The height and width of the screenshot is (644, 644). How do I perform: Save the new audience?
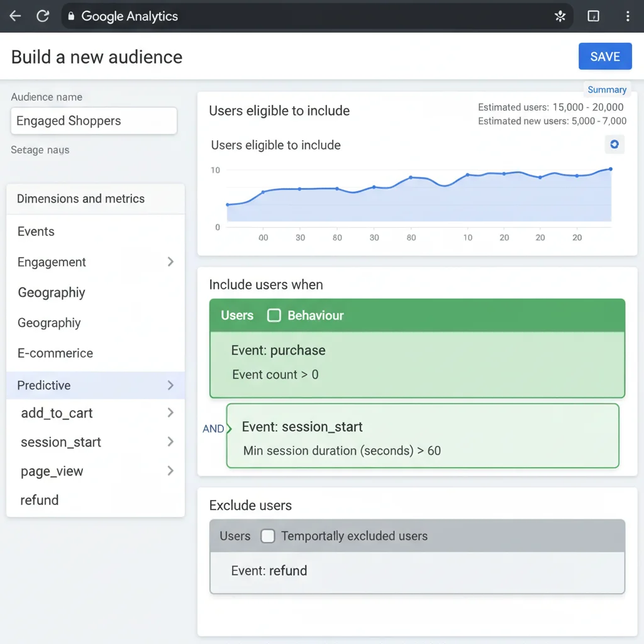click(605, 56)
